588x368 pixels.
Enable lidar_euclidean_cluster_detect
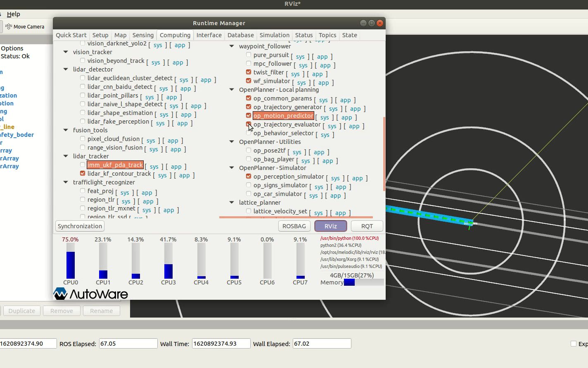(x=83, y=78)
